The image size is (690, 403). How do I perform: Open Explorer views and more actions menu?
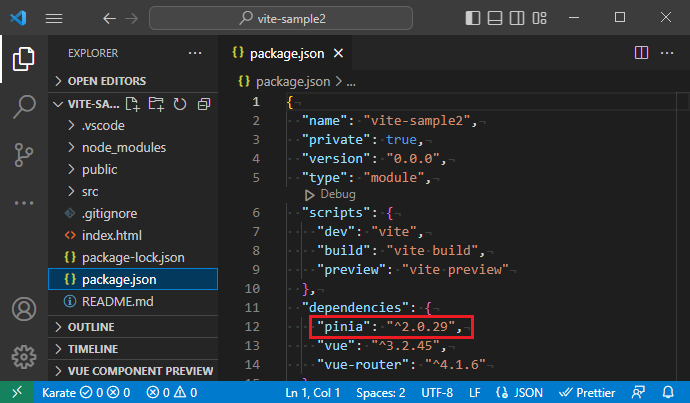click(195, 53)
